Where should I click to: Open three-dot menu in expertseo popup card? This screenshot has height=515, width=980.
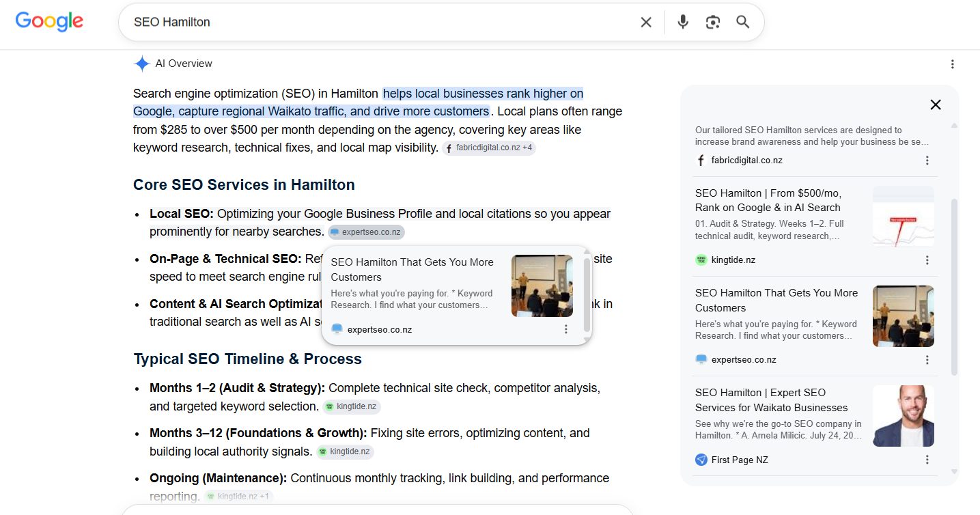click(565, 329)
